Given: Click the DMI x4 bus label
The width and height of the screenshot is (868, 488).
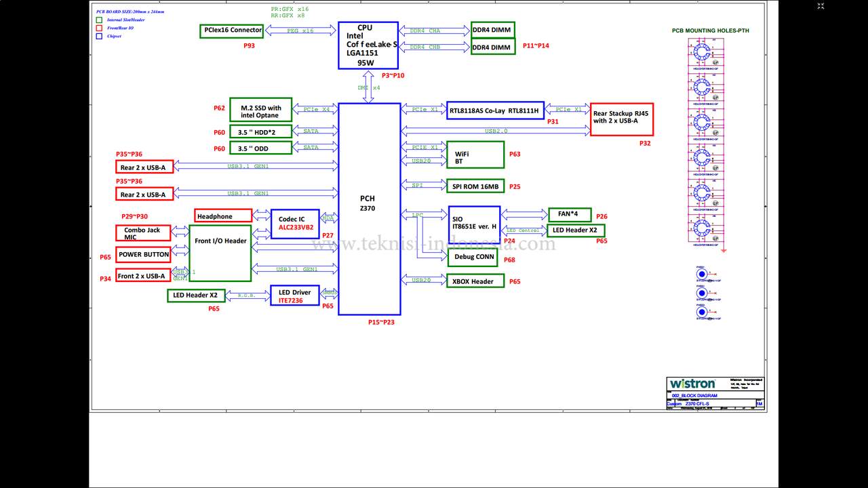Looking at the screenshot, I should point(369,87).
